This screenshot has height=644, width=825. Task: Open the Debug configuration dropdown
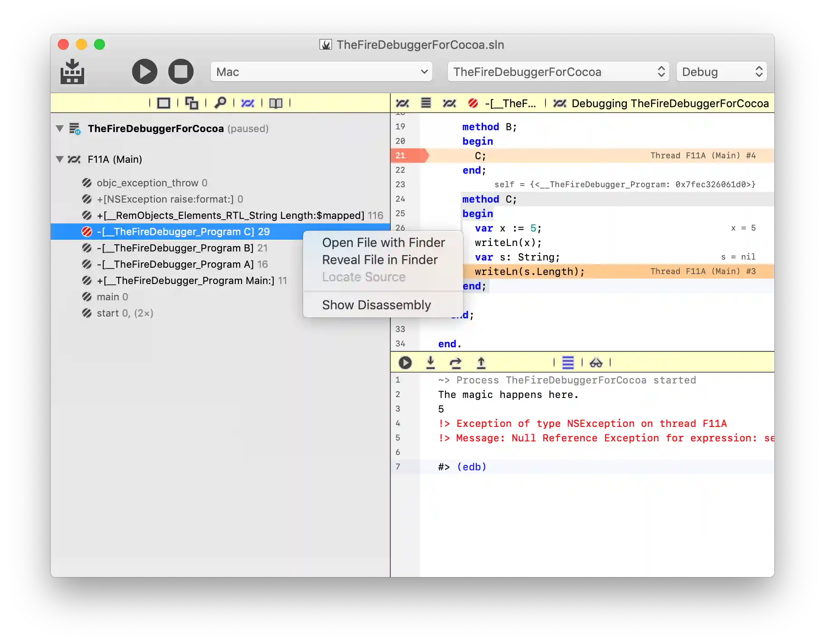(x=721, y=72)
